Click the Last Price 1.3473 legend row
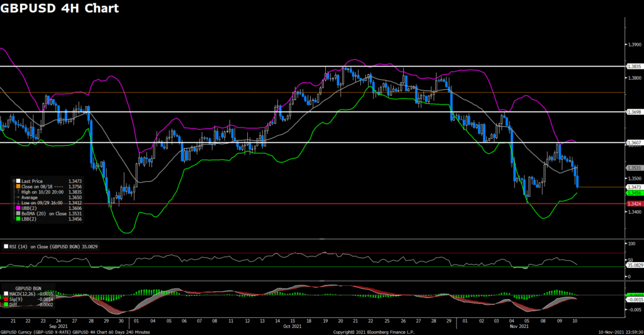This screenshot has height=335, width=644. pos(48,181)
